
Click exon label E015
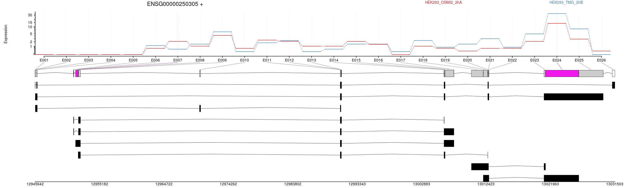356,60
